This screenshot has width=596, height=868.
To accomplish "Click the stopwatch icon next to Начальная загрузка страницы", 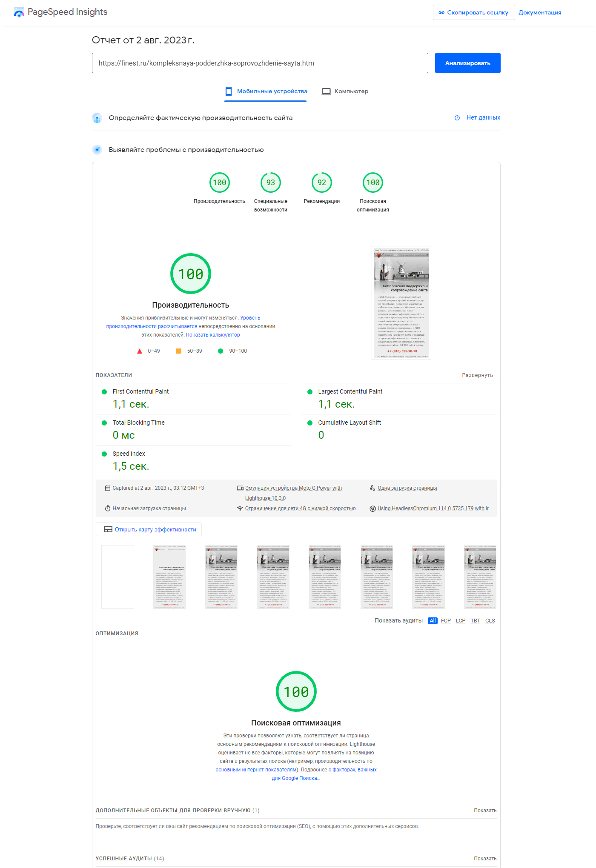I will click(x=108, y=508).
